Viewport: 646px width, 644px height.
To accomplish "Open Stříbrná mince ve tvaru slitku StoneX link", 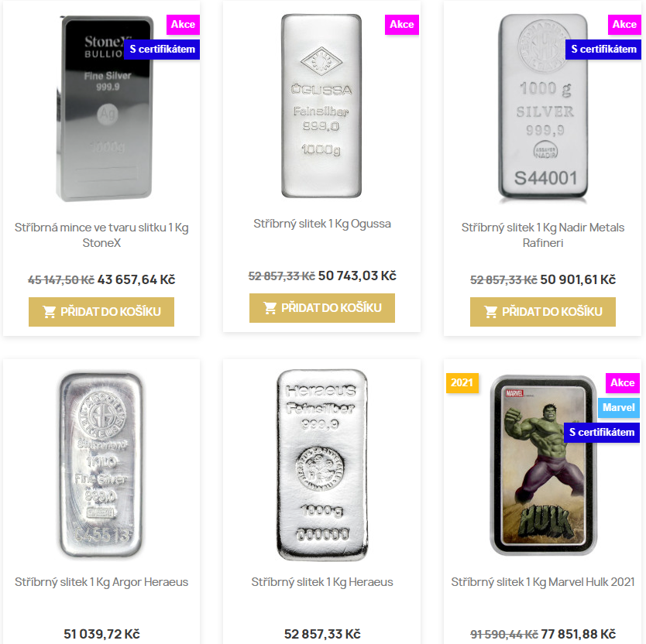I will point(101,235).
